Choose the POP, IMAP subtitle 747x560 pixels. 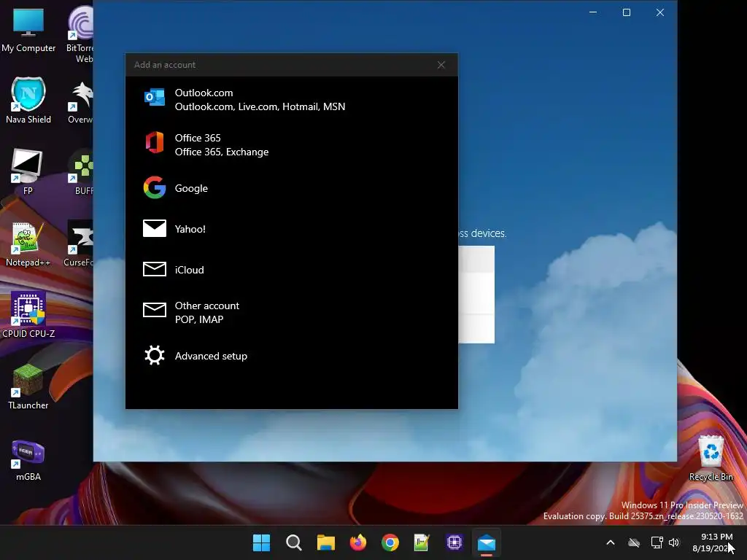(x=198, y=319)
